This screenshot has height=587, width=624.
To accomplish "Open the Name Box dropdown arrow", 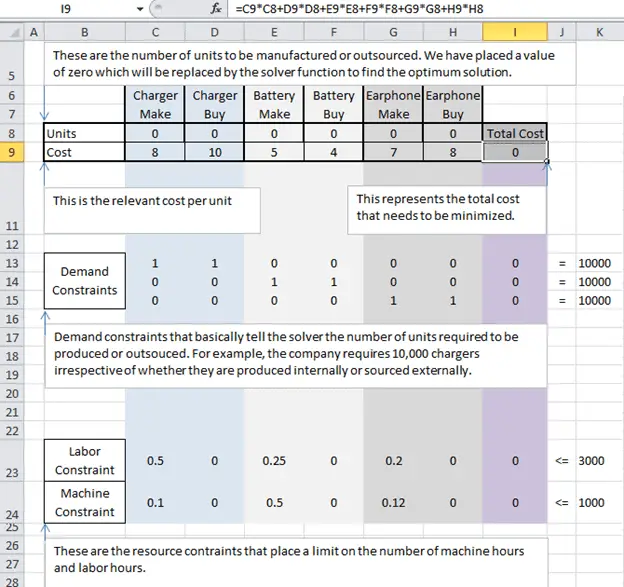I will 140,9.
